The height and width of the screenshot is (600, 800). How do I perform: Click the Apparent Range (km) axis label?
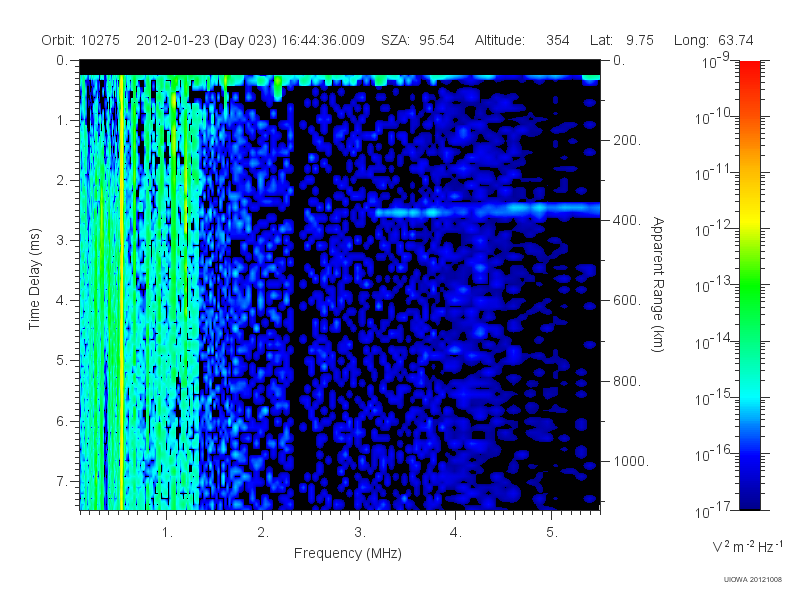coord(659,285)
